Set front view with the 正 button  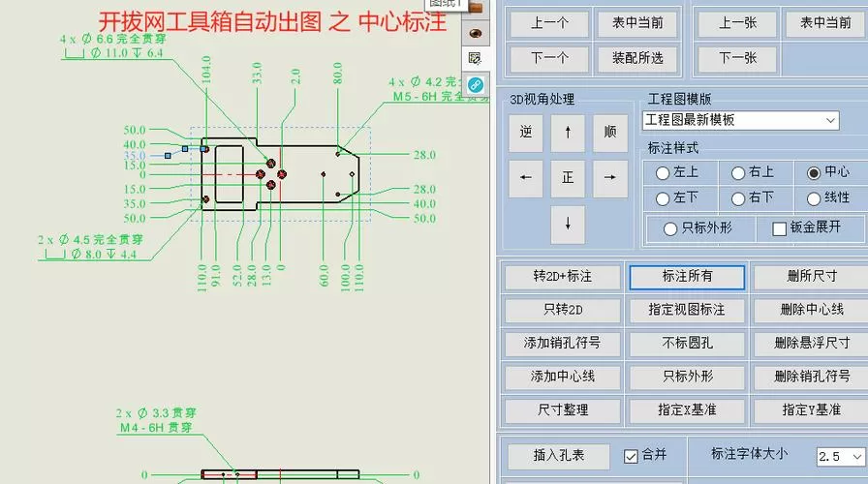(x=568, y=178)
